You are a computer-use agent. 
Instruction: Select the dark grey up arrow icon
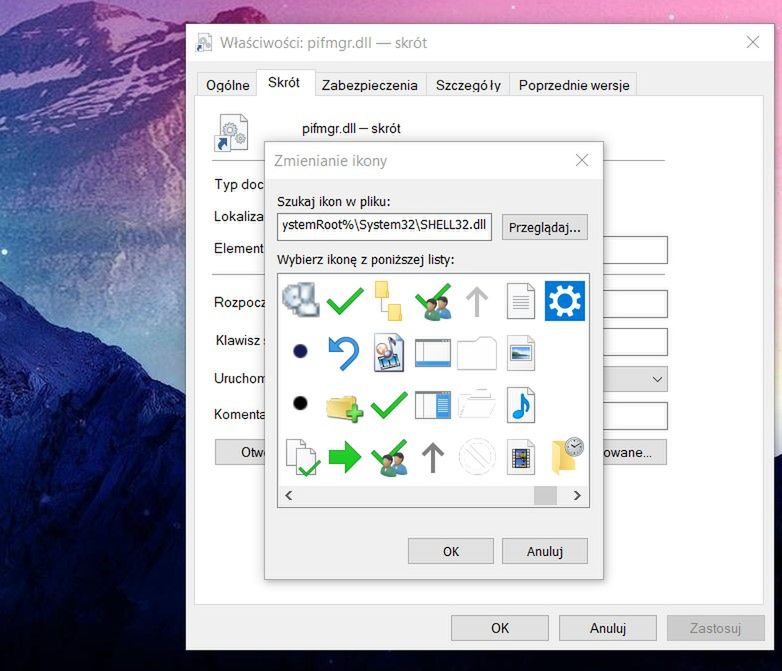433,457
